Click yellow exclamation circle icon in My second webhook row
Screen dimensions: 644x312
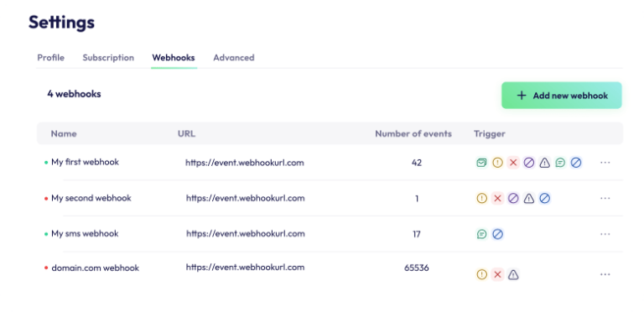coord(482,198)
